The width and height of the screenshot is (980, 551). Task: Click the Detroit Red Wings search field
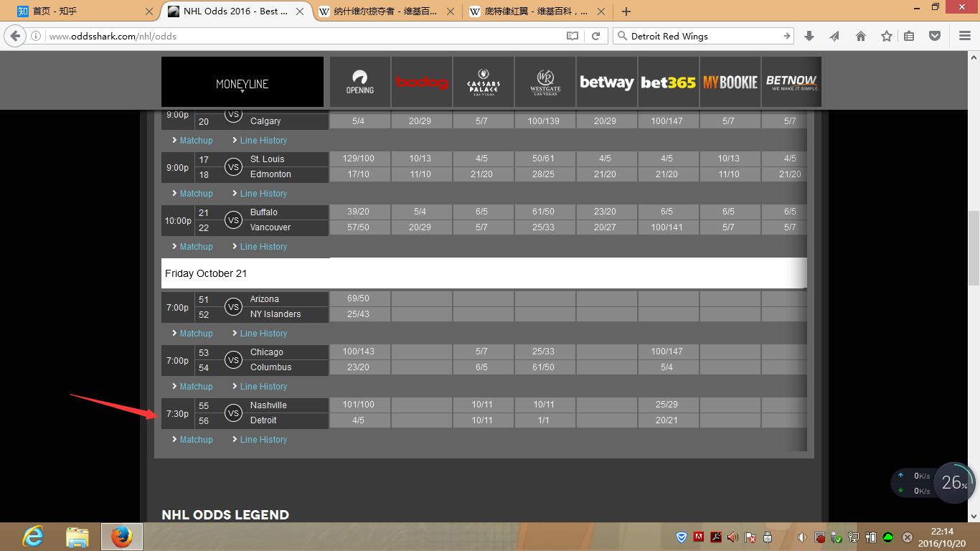pyautogui.click(x=699, y=36)
